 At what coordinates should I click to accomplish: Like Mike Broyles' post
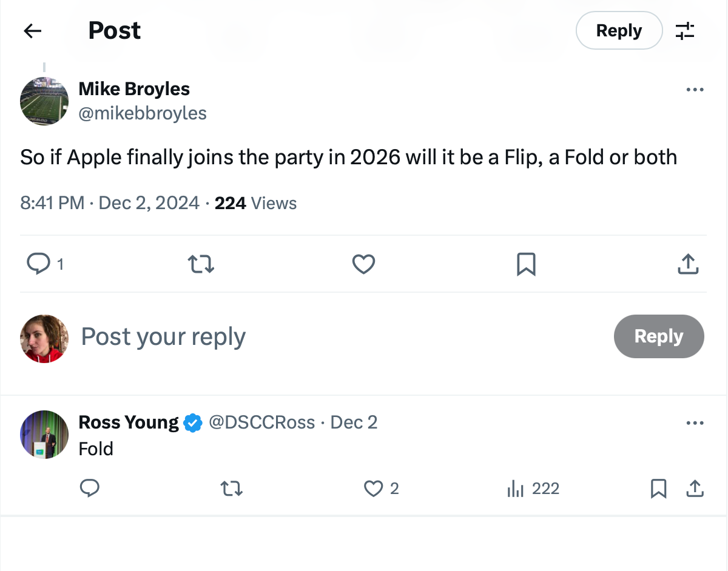point(363,264)
